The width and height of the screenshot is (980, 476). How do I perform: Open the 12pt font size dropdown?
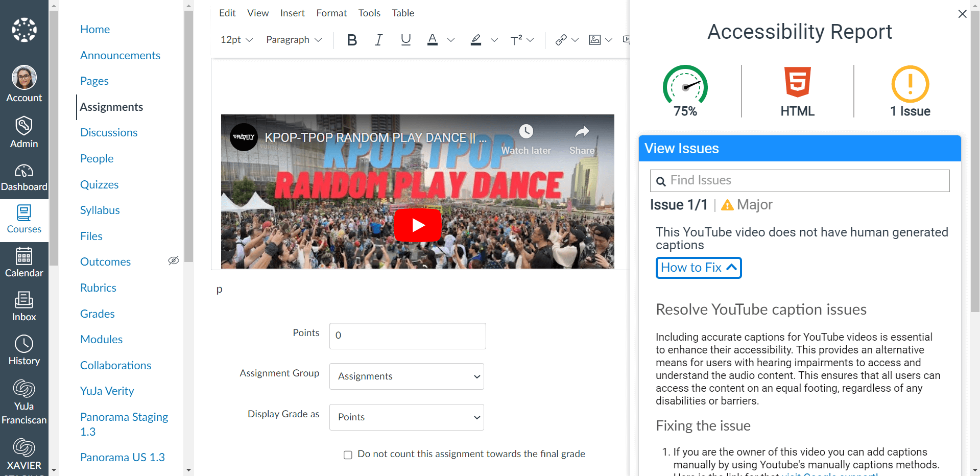point(236,40)
